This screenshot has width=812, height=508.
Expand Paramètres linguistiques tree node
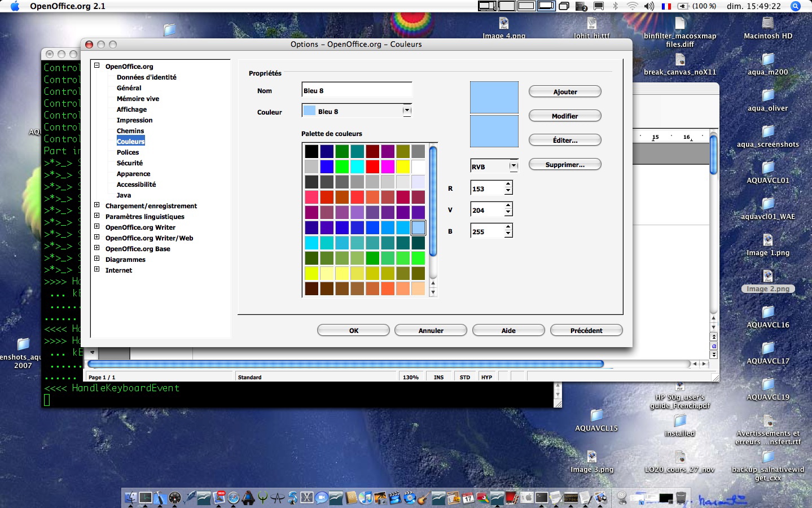tap(97, 216)
